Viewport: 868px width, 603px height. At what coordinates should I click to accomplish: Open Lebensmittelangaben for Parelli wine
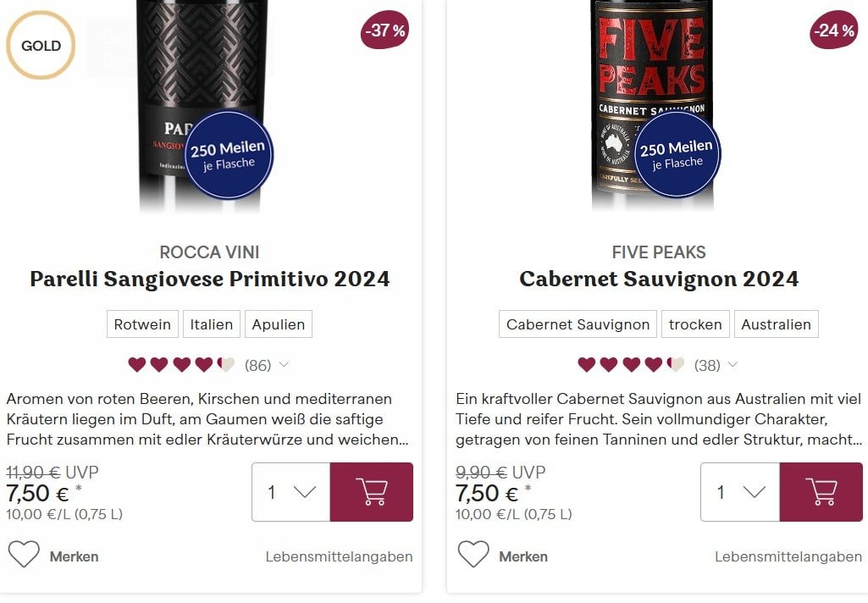point(340,556)
